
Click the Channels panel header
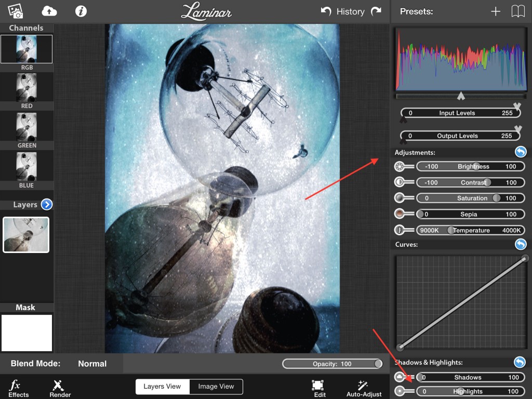pos(26,28)
